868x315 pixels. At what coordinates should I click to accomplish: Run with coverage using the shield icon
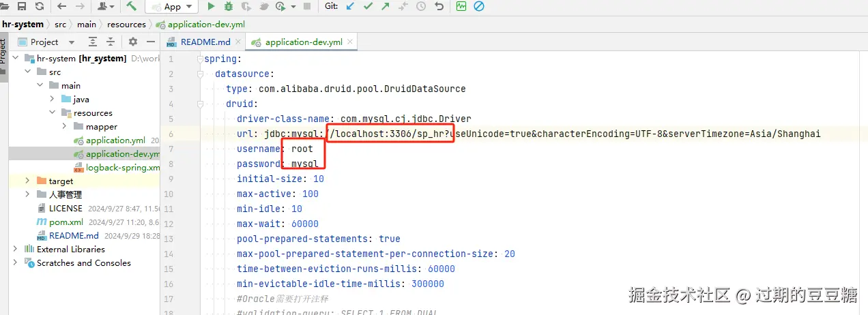click(246, 6)
